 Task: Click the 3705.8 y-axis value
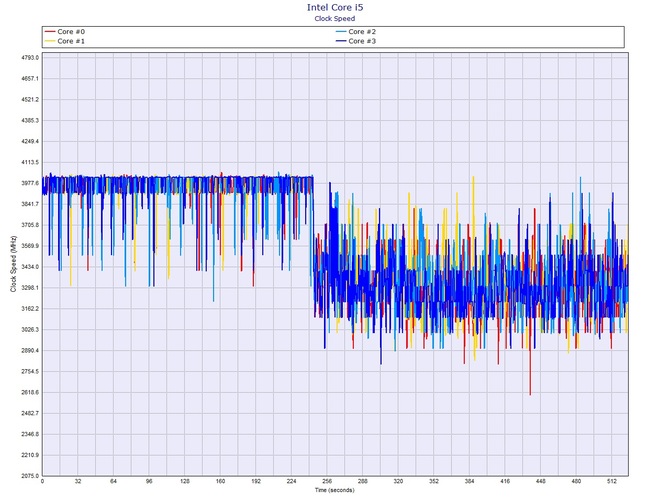[x=30, y=225]
